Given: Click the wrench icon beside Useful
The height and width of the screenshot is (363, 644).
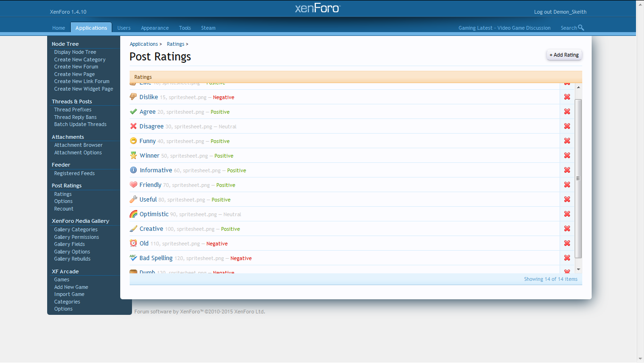Looking at the screenshot, I should (x=133, y=199).
